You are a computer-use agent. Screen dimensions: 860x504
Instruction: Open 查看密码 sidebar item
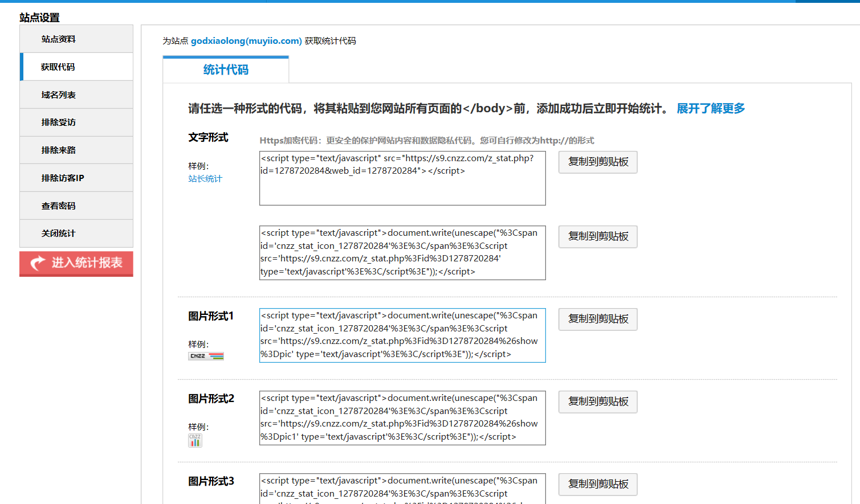point(76,206)
